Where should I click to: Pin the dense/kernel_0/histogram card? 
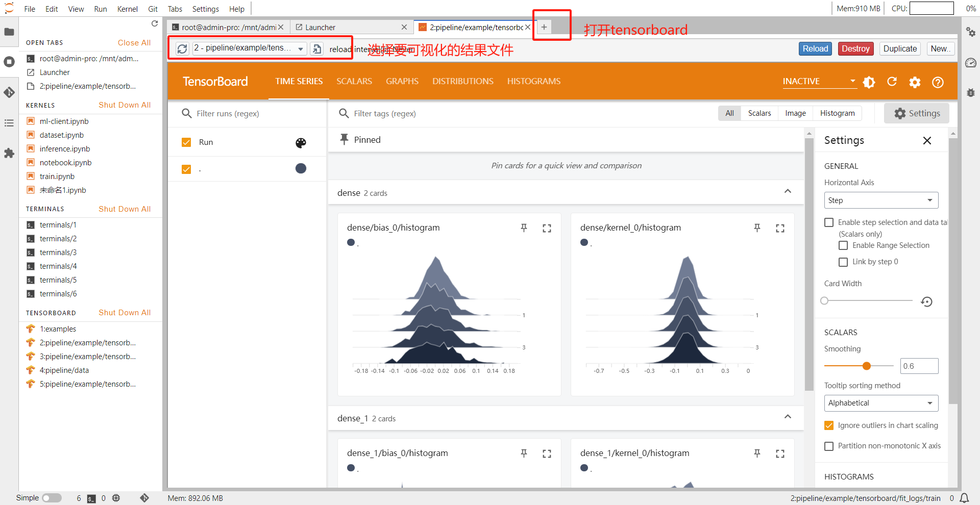coord(757,228)
